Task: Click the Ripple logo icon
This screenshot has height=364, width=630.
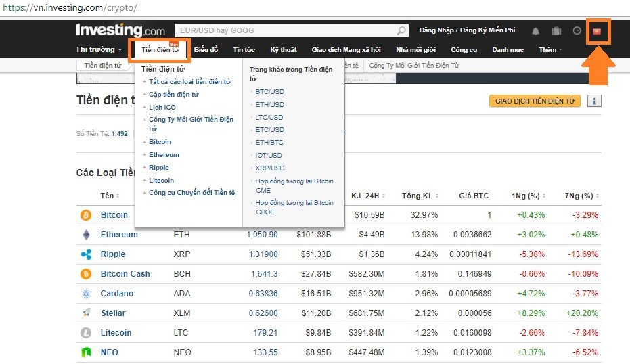Action: tap(86, 254)
